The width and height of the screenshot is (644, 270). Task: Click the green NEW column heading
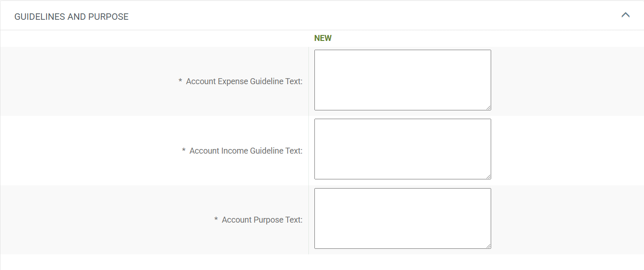pos(323,38)
